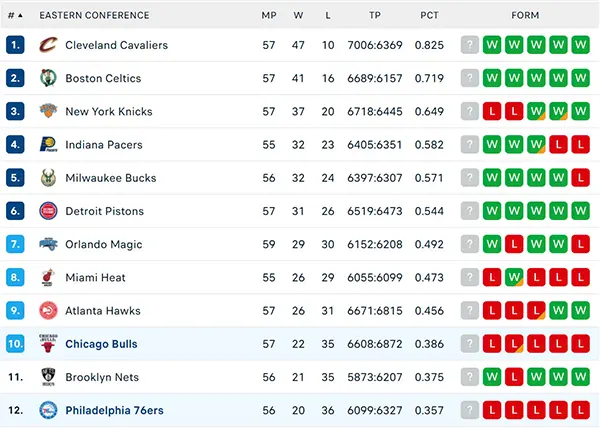The height and width of the screenshot is (428, 600).
Task: Click the Miami Heat flame logo
Action: [x=48, y=277]
